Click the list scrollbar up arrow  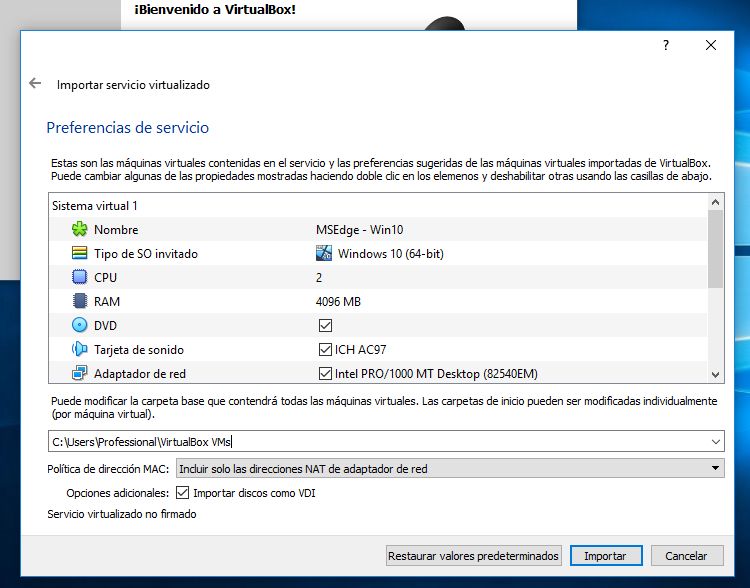point(716,202)
